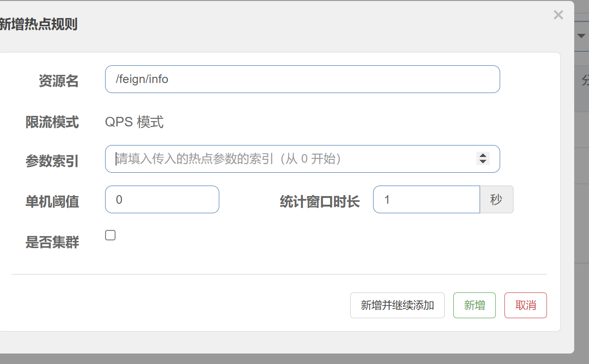Close the 新增热点规则 dialog with the X
Image resolution: width=589 pixels, height=364 pixels.
pyautogui.click(x=558, y=15)
